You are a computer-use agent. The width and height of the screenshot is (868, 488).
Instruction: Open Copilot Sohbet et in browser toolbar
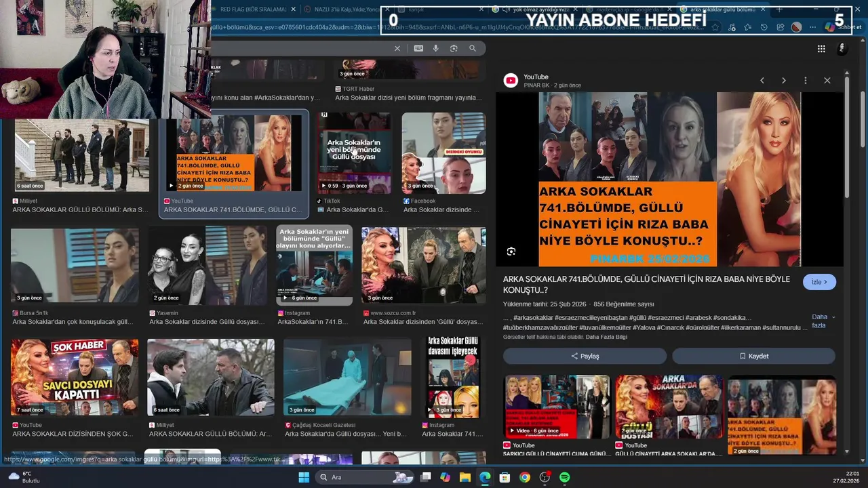click(x=843, y=27)
